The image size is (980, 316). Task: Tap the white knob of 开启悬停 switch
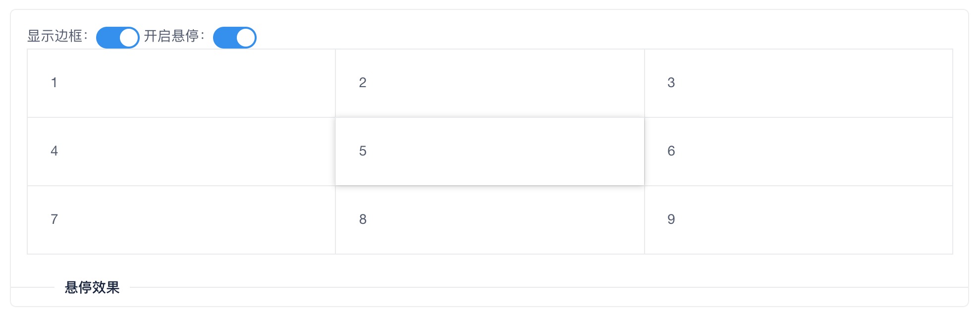click(x=246, y=38)
